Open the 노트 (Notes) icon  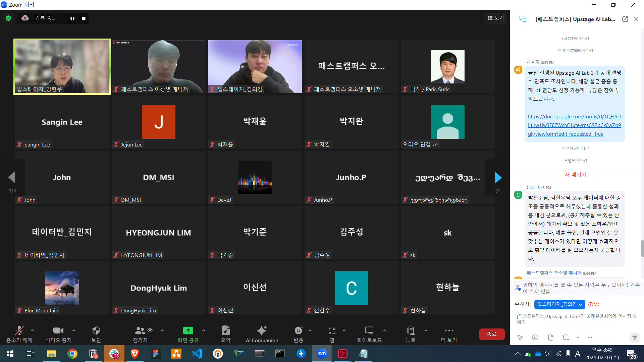410,331
